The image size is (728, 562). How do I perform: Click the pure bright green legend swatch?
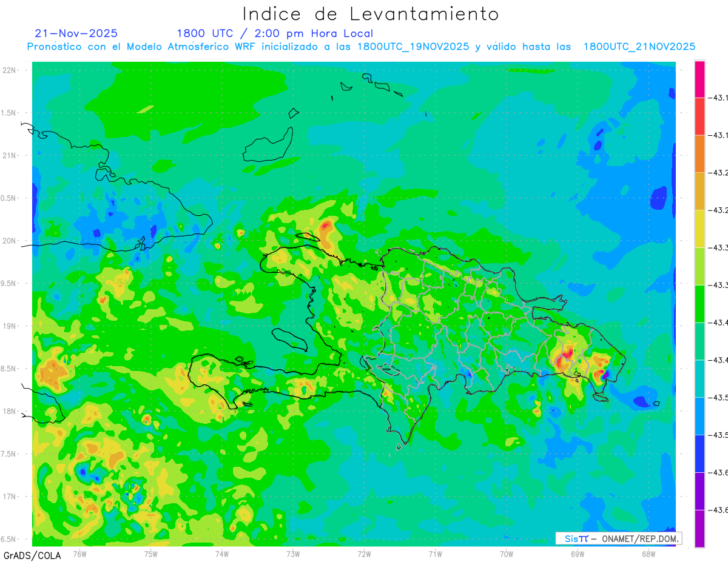tap(699, 304)
